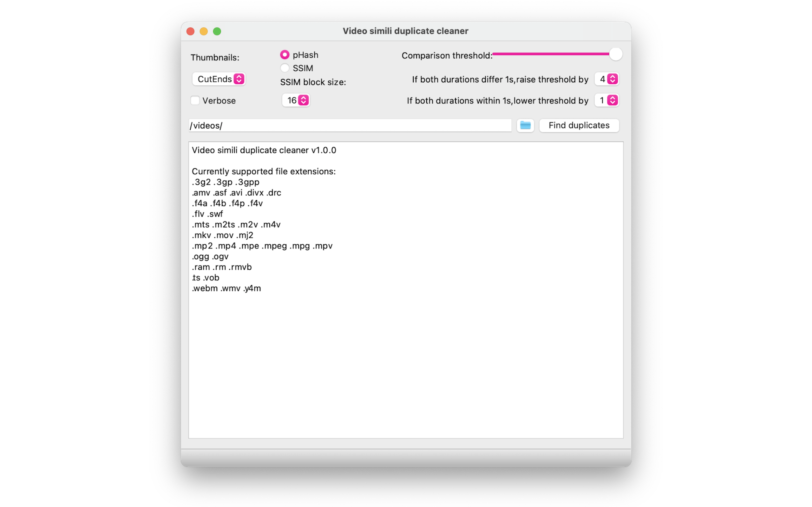Click the Video simili duplicate cleaner title bar

pos(405,31)
